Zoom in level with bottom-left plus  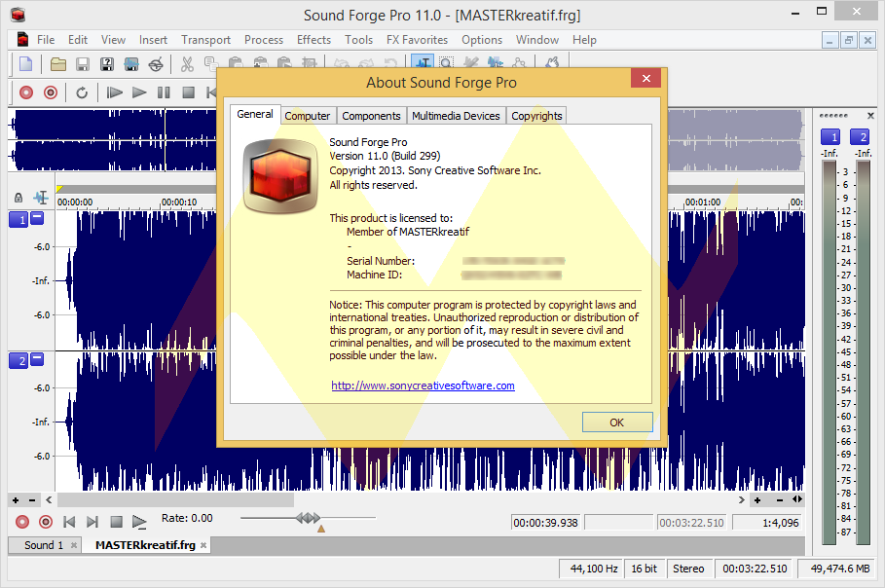point(16,500)
